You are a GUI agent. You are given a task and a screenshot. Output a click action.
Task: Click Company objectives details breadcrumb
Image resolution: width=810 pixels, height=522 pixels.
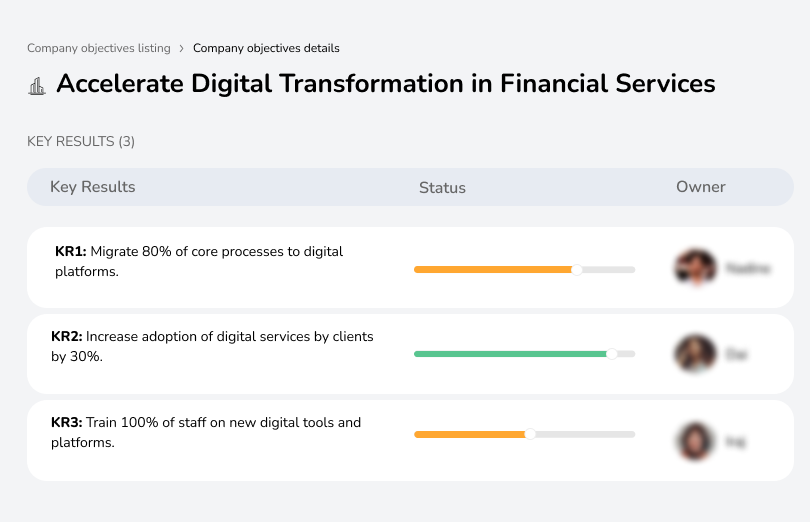pos(266,48)
